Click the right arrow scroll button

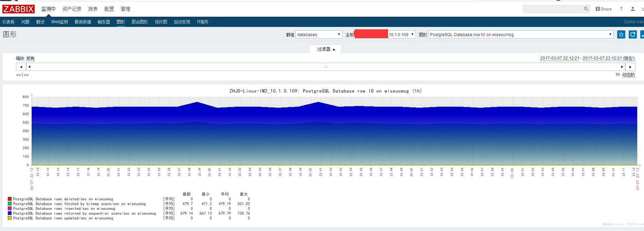tap(630, 67)
